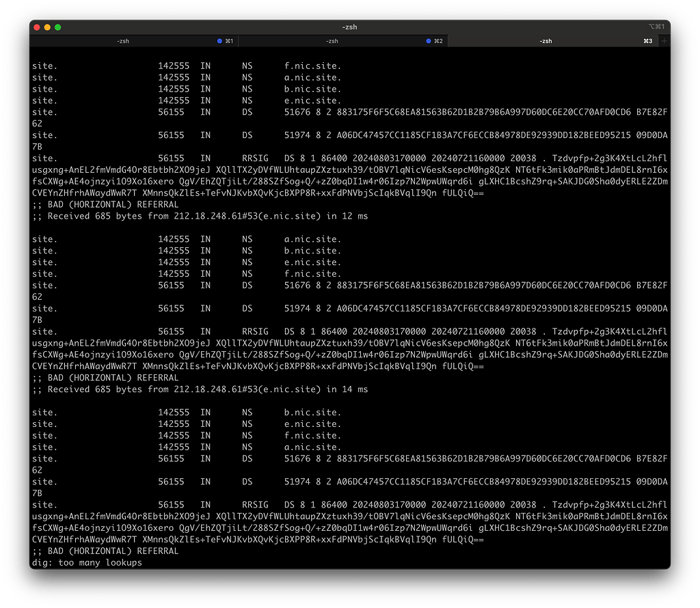Screen dimensions: 700x608
Task: Click the blue activity dot on the ⌘2 tab
Action: [x=429, y=41]
